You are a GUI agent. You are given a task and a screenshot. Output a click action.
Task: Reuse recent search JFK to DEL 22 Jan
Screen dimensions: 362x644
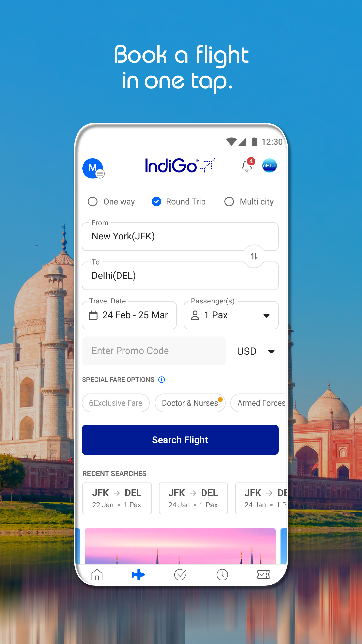click(x=117, y=498)
